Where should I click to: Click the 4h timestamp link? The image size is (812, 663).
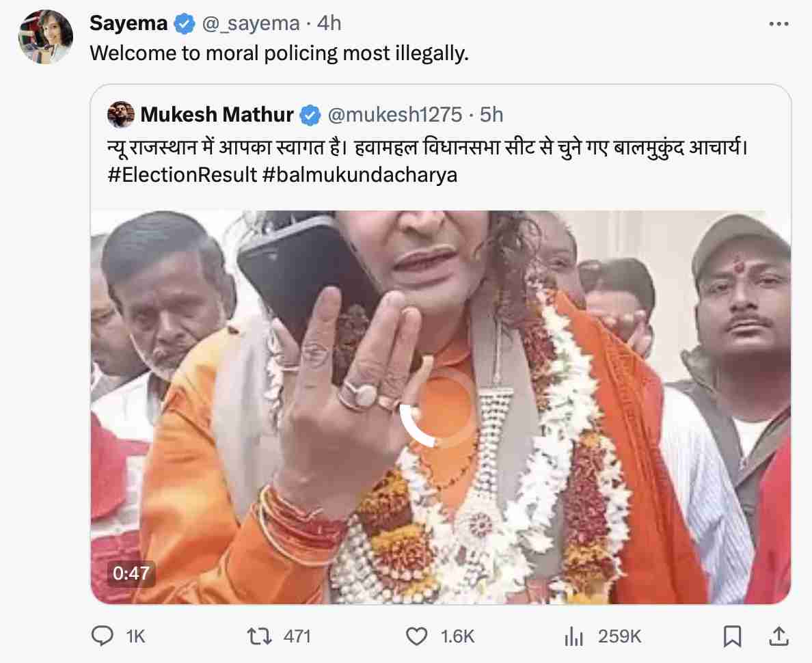click(328, 23)
